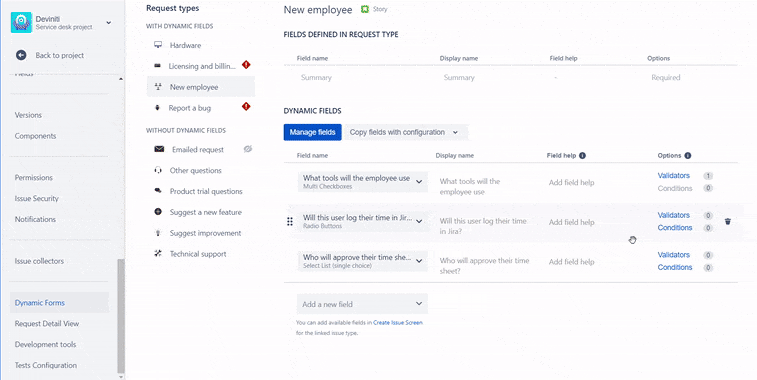Click the Emailed request envelope icon

159,149
